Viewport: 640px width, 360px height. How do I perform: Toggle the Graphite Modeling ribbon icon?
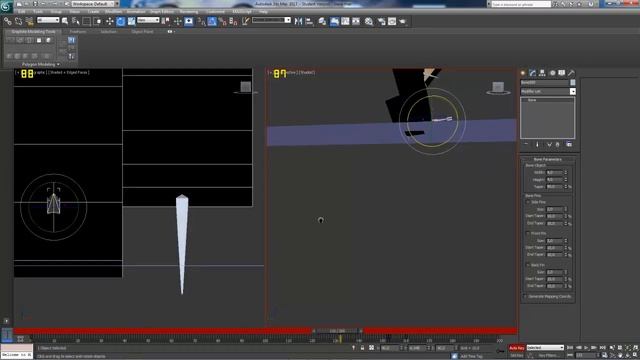click(x=334, y=21)
